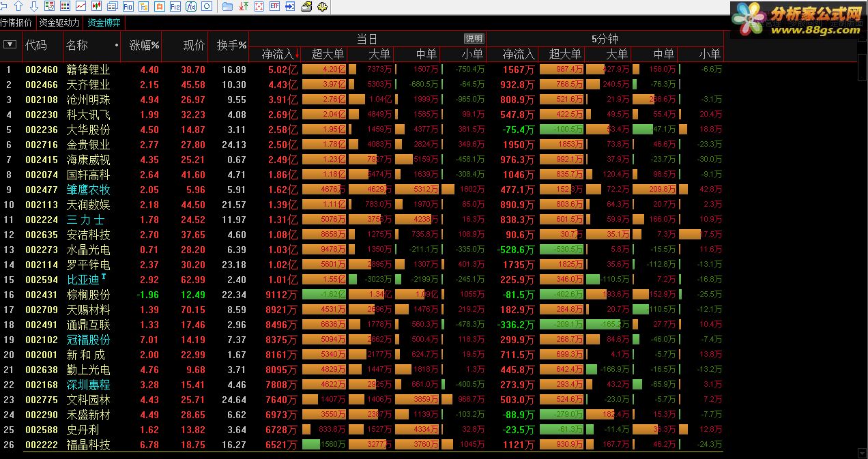Select stock name 国轩高科

point(88,175)
